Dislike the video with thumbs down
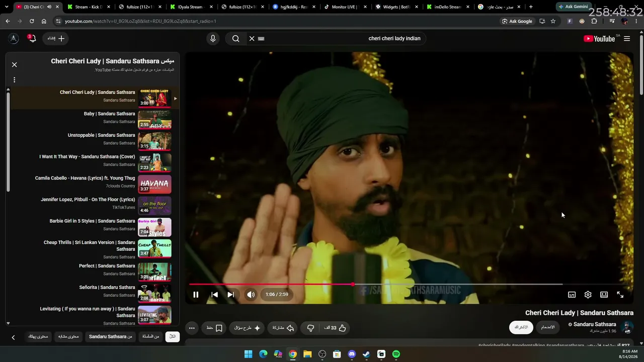644x362 pixels. pyautogui.click(x=310, y=328)
